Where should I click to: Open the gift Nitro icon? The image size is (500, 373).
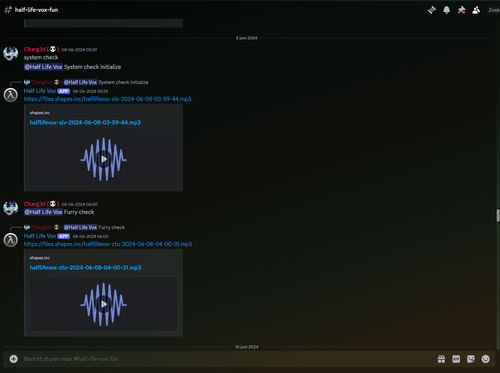coord(441,359)
